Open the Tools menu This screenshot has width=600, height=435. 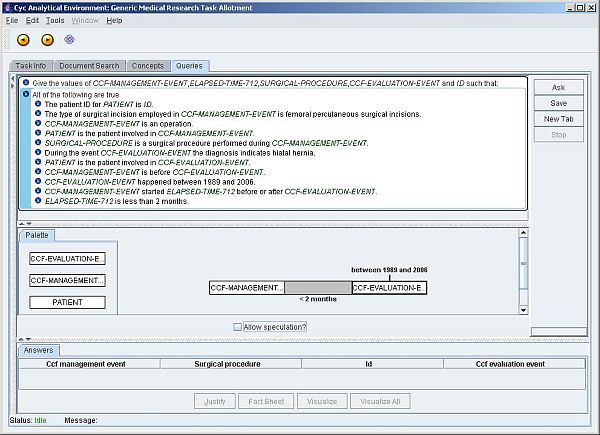55,20
